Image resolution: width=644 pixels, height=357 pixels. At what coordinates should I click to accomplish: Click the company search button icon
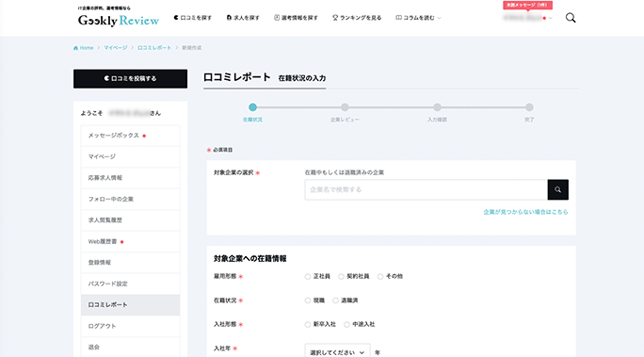[557, 189]
